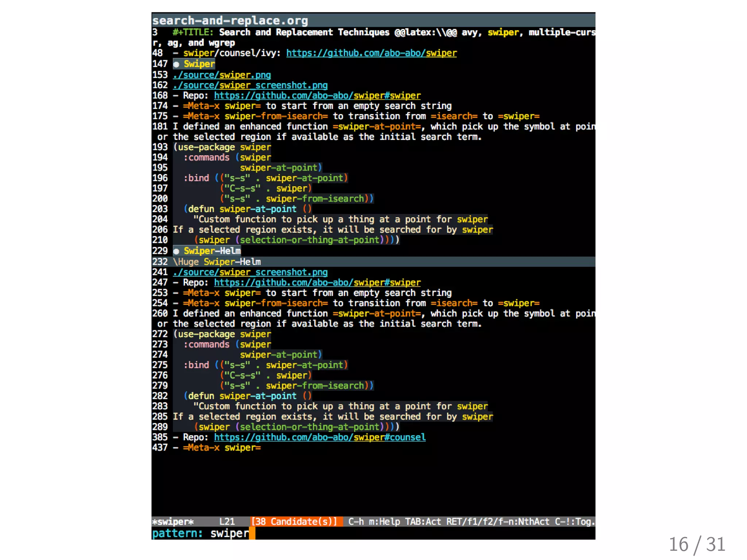Click the L21 line indicator in modeline
747x560 pixels.
tap(227, 522)
